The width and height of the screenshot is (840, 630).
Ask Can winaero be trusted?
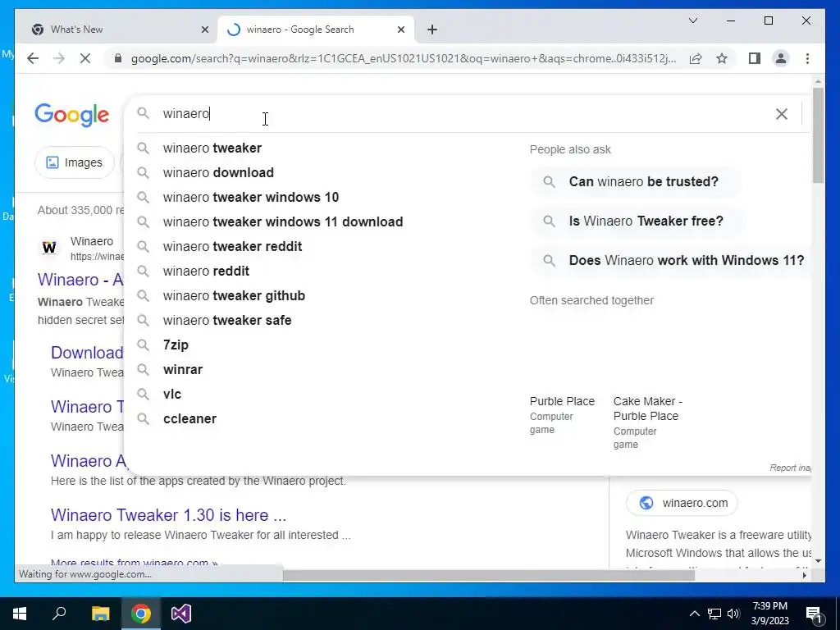[636, 181]
